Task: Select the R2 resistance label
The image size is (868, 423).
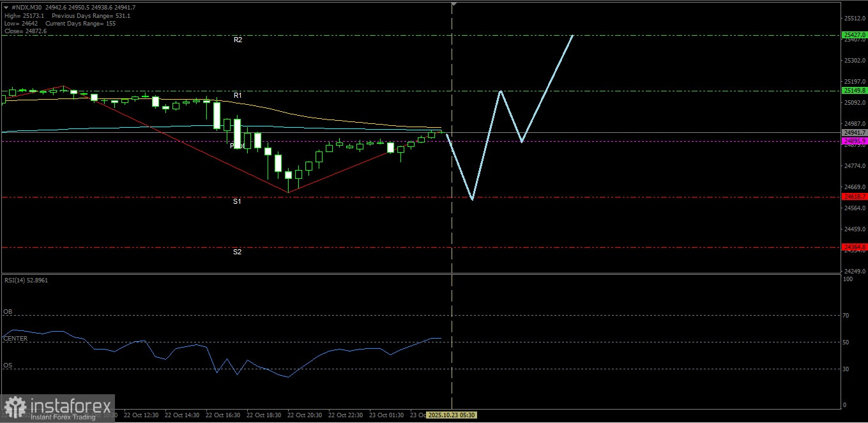Action: [238, 40]
